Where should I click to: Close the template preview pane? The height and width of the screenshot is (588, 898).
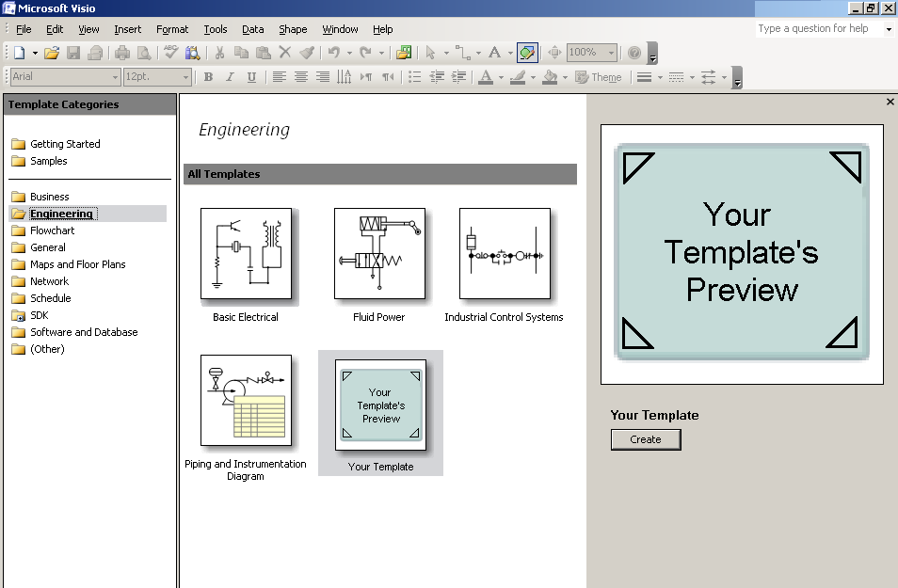pos(890,102)
